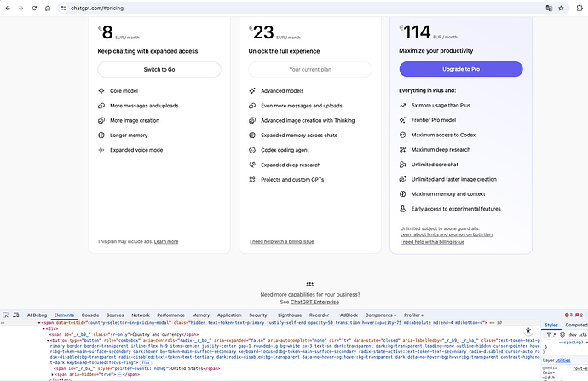Click the filter icon in Styles pane
The height and width of the screenshot is (381, 588).
click(x=549, y=334)
